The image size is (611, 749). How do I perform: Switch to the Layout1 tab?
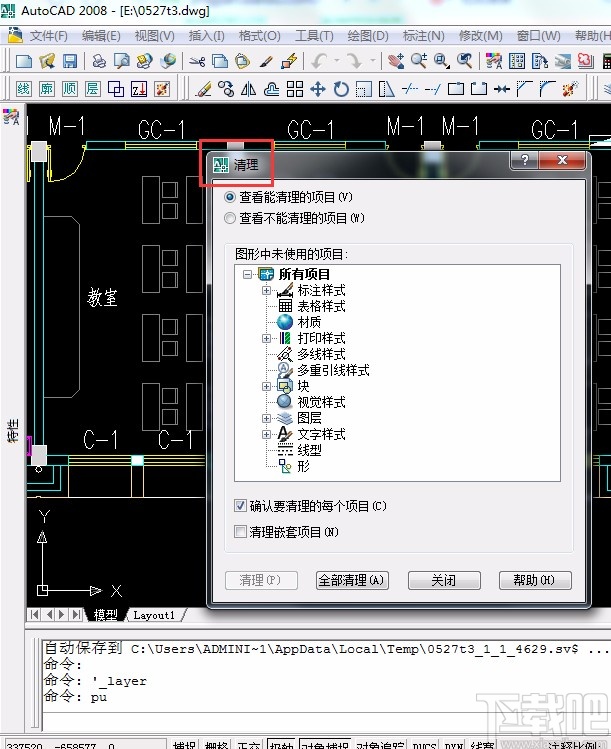[x=154, y=615]
